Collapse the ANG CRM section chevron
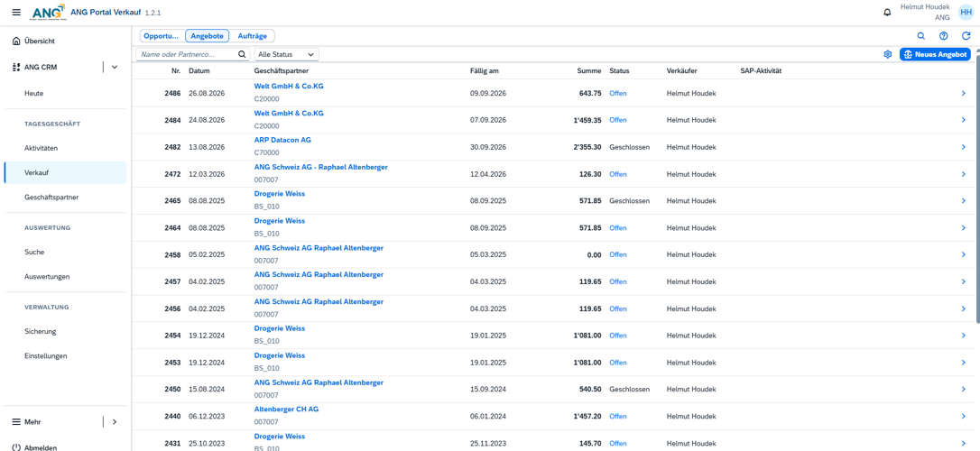The width and height of the screenshot is (980, 451). click(115, 67)
